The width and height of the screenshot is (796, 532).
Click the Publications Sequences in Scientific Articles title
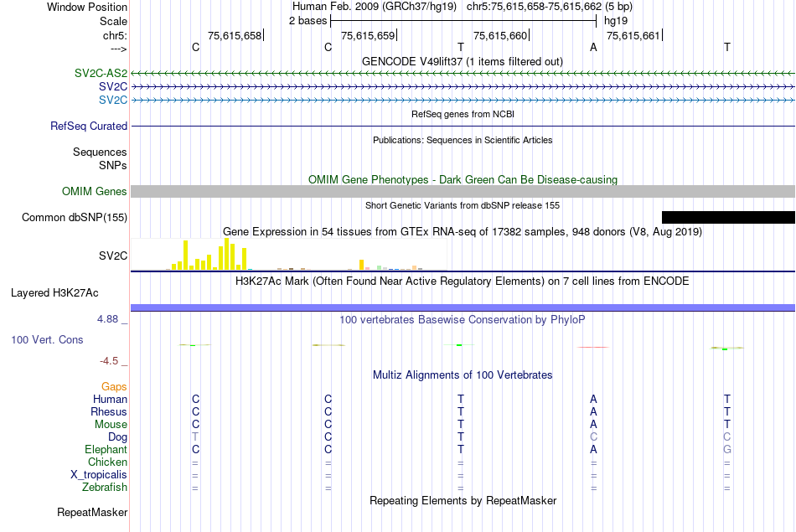[x=463, y=140]
